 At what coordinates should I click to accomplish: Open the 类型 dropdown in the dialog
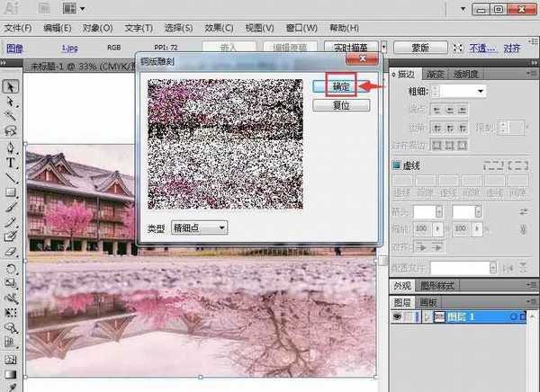click(x=199, y=228)
